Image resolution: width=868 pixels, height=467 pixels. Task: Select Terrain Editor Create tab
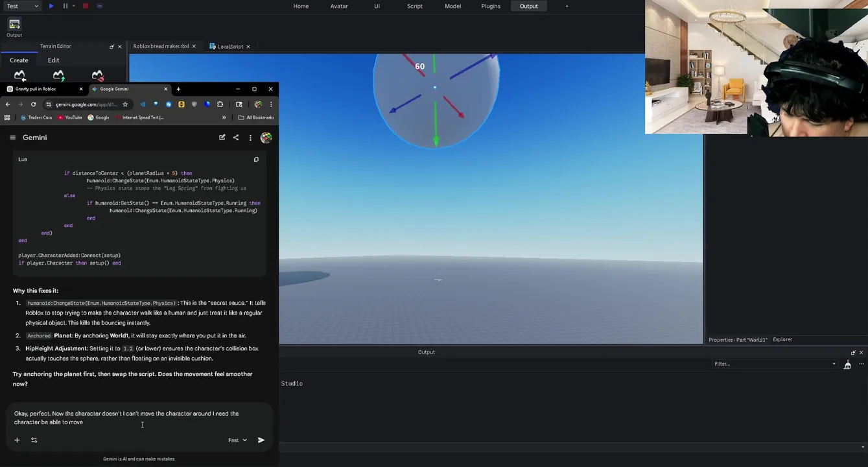click(x=19, y=60)
